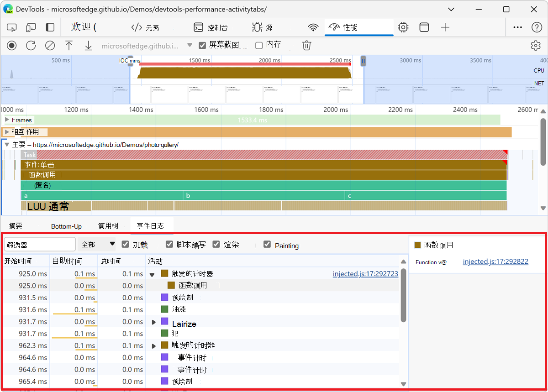Click the 筛选器 filter input field
The height and width of the screenshot is (392, 548).
click(x=40, y=245)
